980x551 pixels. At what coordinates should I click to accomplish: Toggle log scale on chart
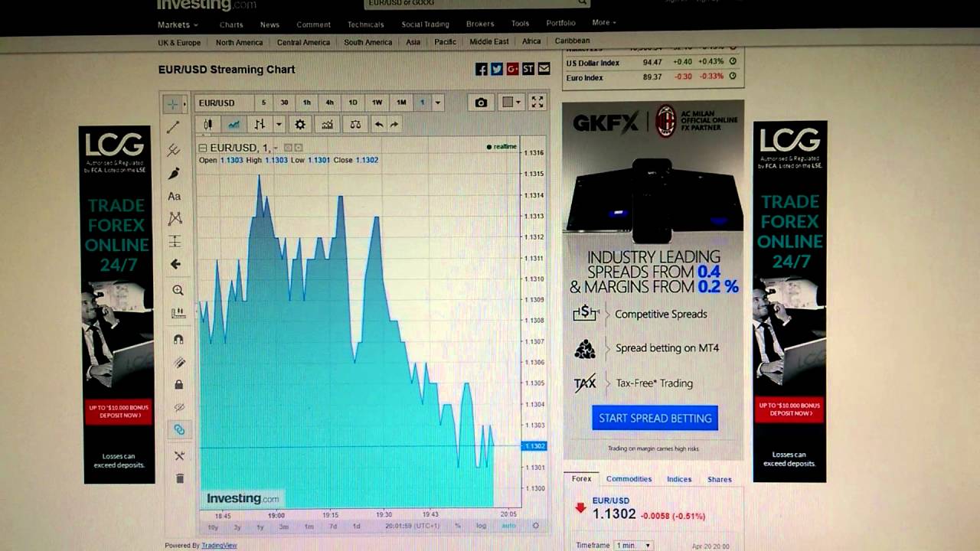coord(481,526)
